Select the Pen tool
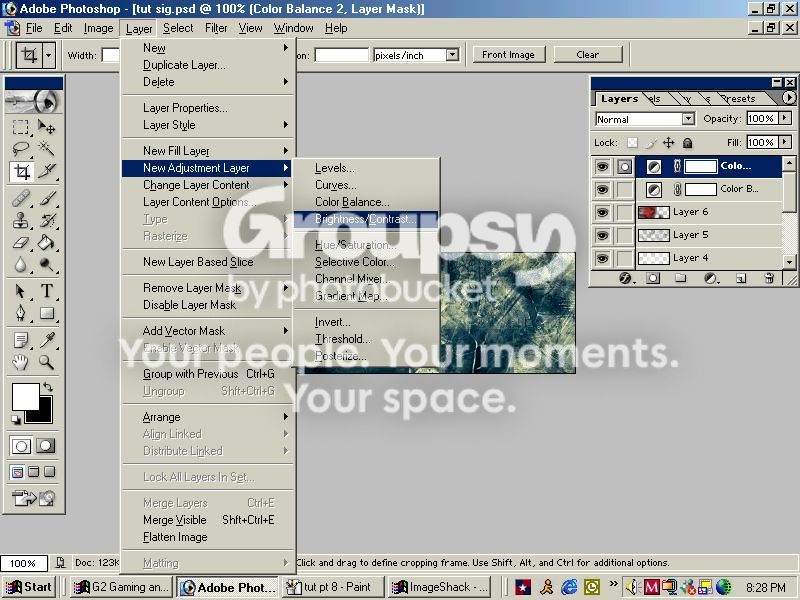 (20, 313)
